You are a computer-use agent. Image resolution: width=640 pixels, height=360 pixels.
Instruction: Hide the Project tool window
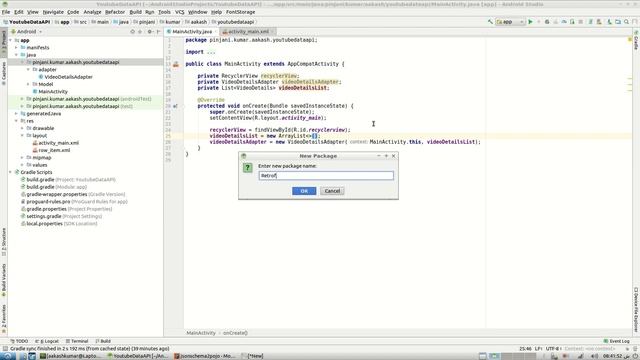(x=158, y=31)
